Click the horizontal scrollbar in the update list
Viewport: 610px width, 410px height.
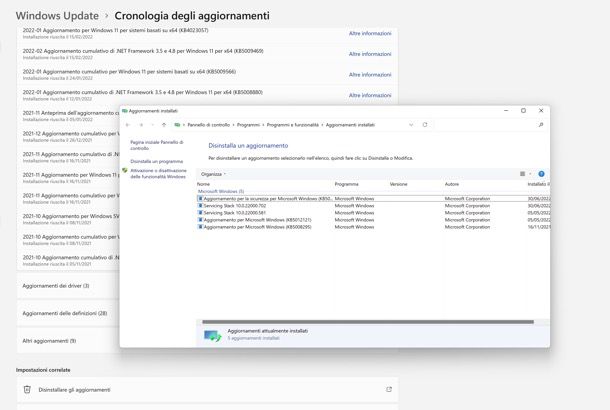[368, 322]
